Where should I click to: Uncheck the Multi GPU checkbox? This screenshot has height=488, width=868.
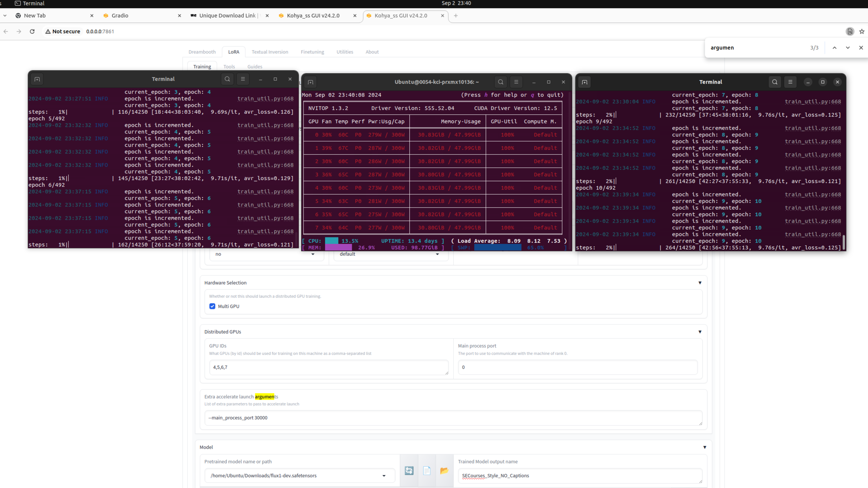click(212, 306)
